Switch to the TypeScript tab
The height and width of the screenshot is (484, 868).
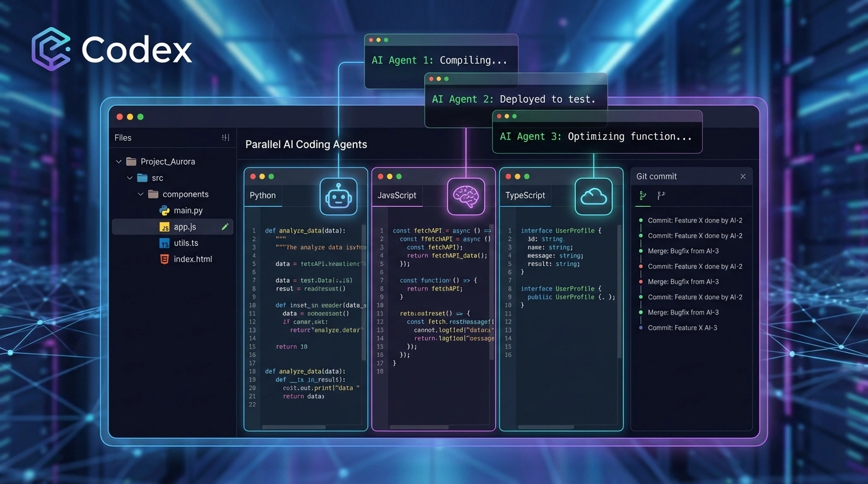(x=525, y=195)
